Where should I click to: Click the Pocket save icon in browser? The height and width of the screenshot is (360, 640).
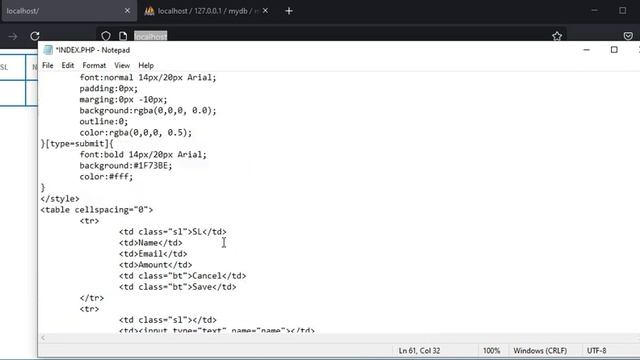(x=628, y=36)
